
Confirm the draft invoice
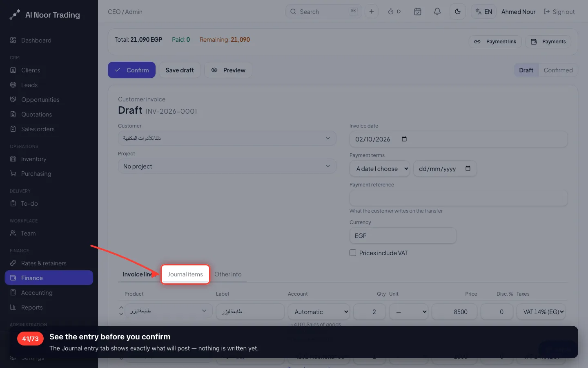click(131, 70)
